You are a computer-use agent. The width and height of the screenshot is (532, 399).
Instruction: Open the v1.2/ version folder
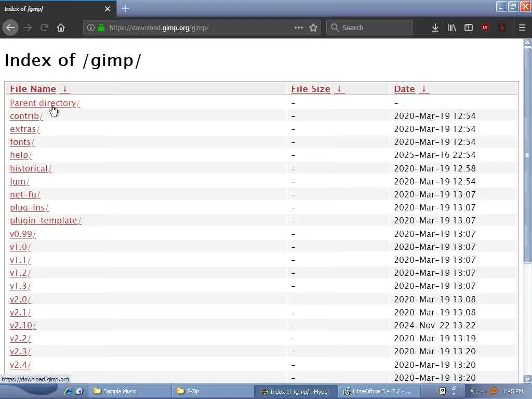(x=20, y=273)
